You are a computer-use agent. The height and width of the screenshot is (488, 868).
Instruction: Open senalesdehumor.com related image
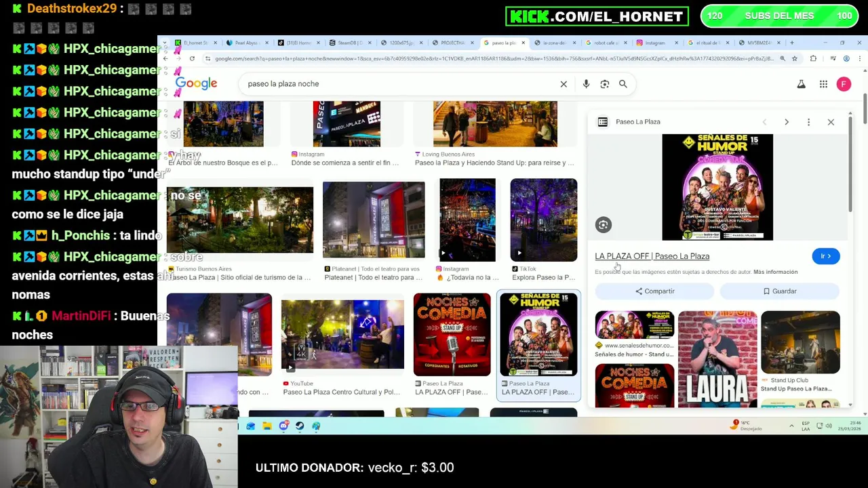pos(635,325)
